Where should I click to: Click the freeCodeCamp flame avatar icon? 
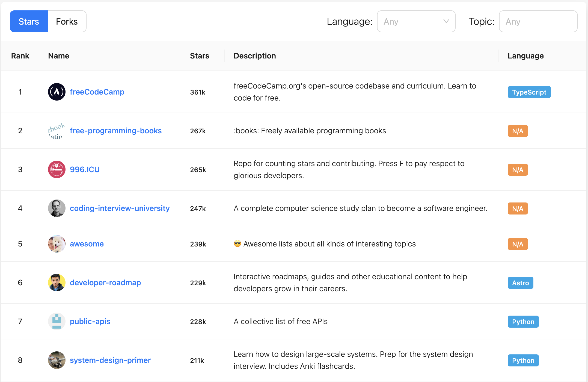[57, 92]
